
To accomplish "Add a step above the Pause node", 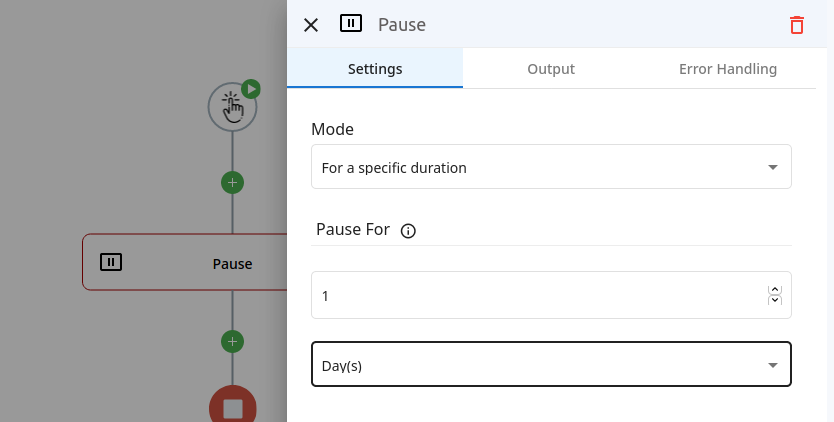I will pyautogui.click(x=232, y=183).
